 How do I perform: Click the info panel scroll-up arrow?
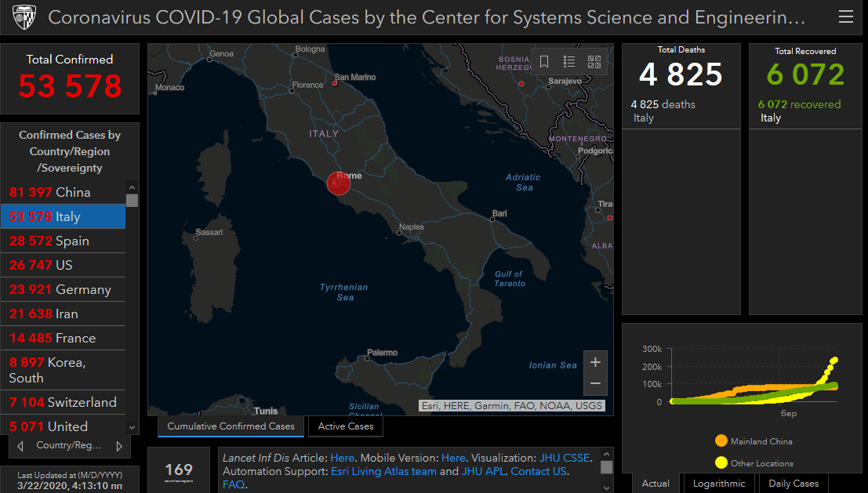607,454
